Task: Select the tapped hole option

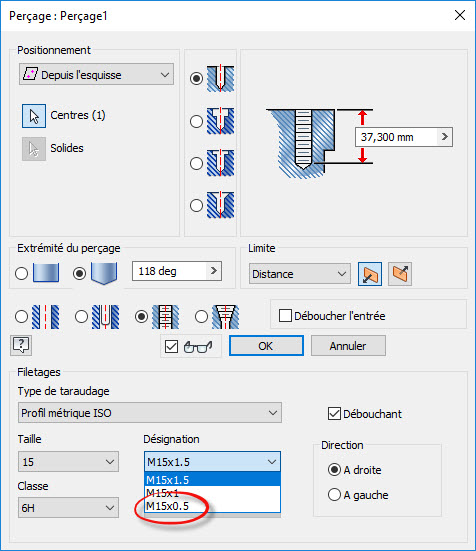Action: tap(142, 317)
